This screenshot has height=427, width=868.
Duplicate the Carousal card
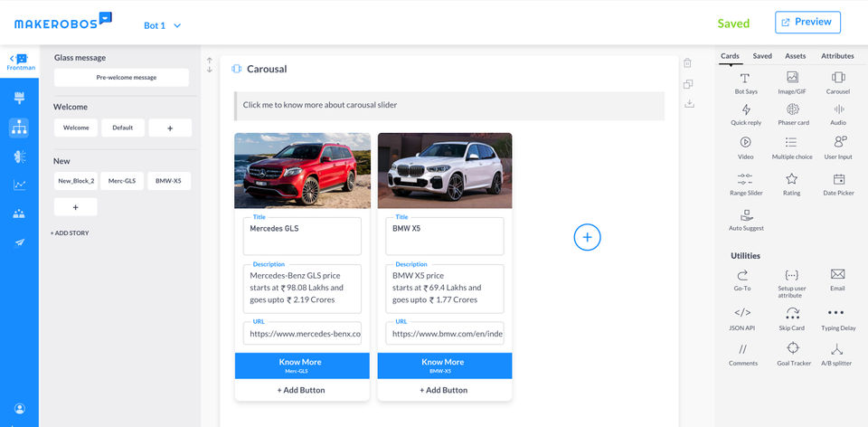pos(688,84)
